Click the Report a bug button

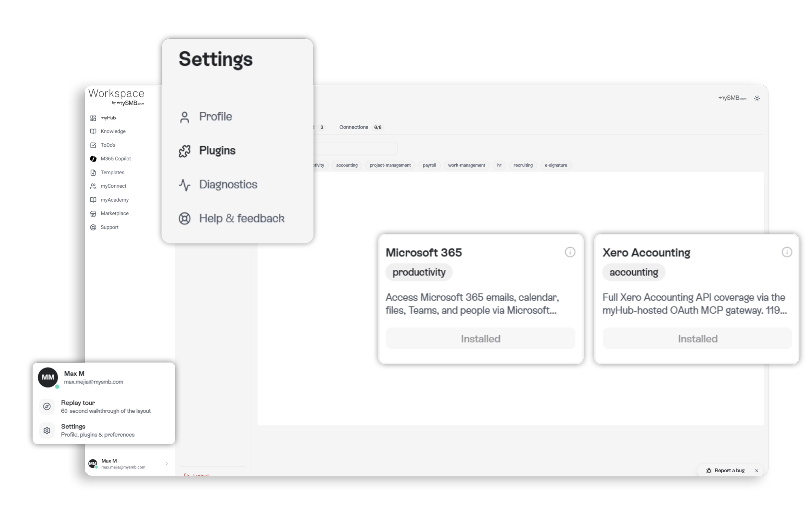pos(726,471)
